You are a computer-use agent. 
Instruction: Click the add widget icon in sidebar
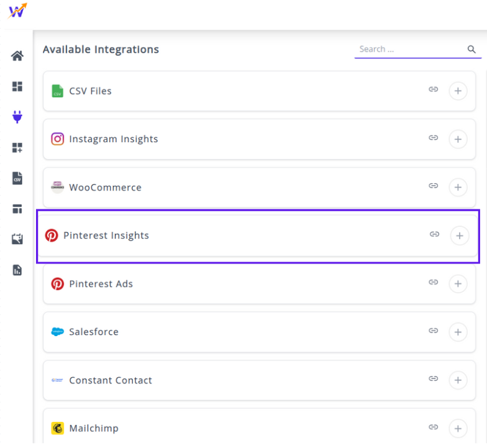[x=17, y=147]
